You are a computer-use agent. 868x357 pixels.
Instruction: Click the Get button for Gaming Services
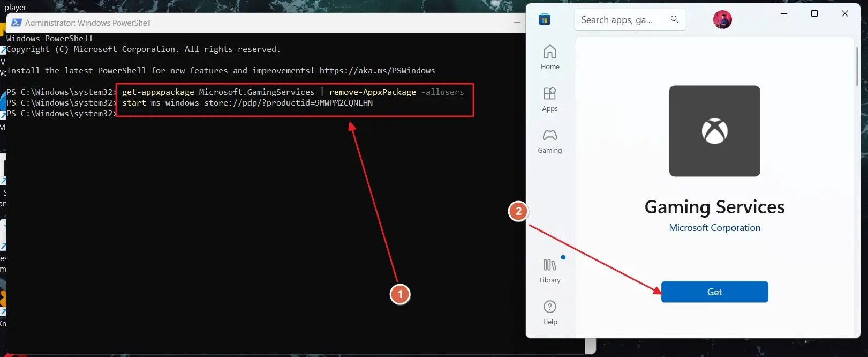tap(714, 292)
